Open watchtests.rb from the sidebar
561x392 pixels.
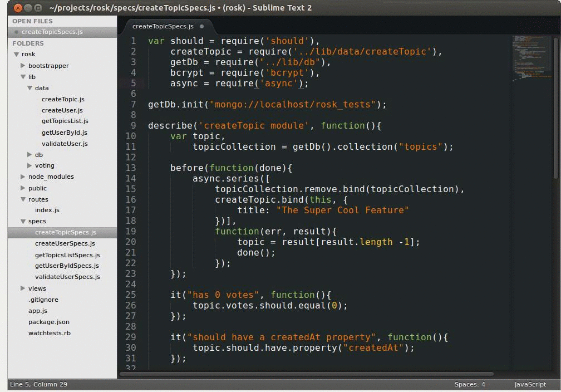(48, 333)
